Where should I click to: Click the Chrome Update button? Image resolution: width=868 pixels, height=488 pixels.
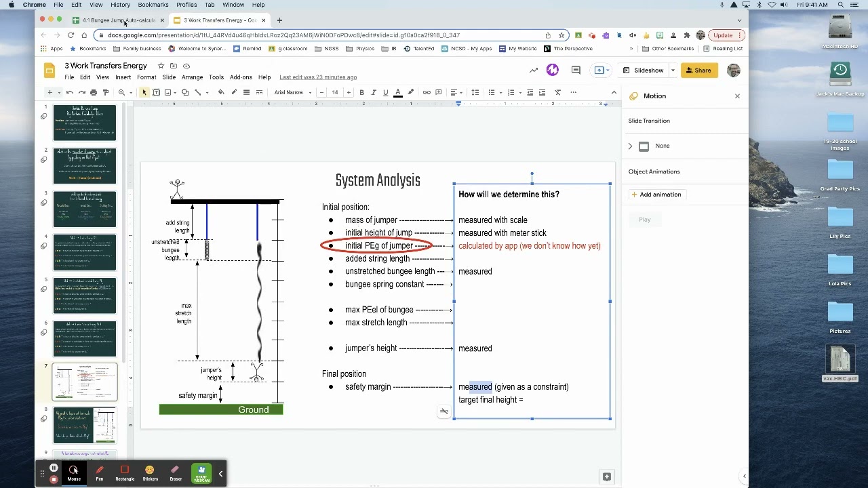726,35
